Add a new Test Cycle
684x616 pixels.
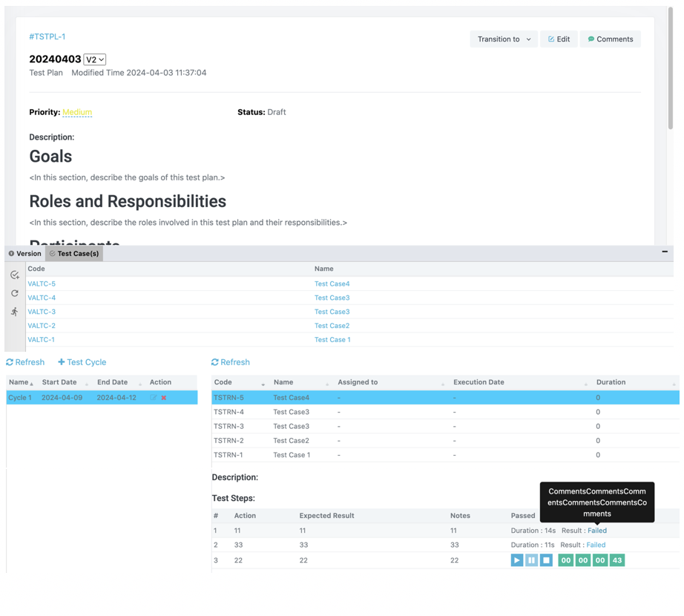pos(82,362)
